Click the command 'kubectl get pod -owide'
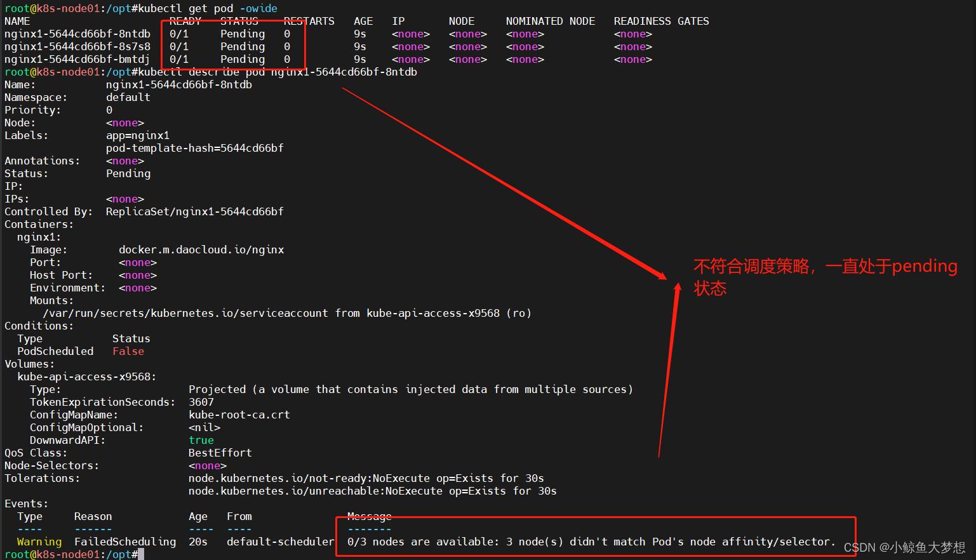976x560 pixels. [208, 8]
